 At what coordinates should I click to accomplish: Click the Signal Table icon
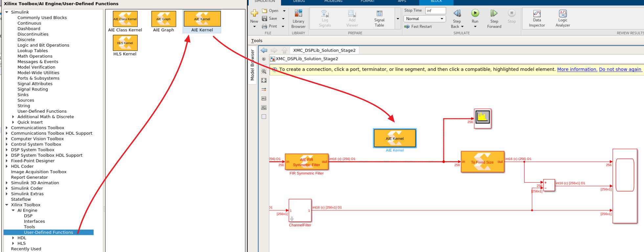coord(379,14)
